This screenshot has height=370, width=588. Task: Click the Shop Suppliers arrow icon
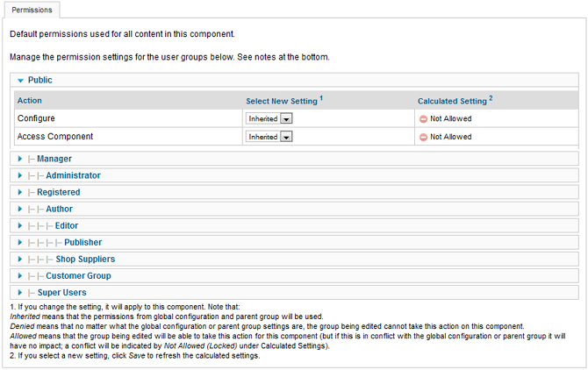(20, 260)
